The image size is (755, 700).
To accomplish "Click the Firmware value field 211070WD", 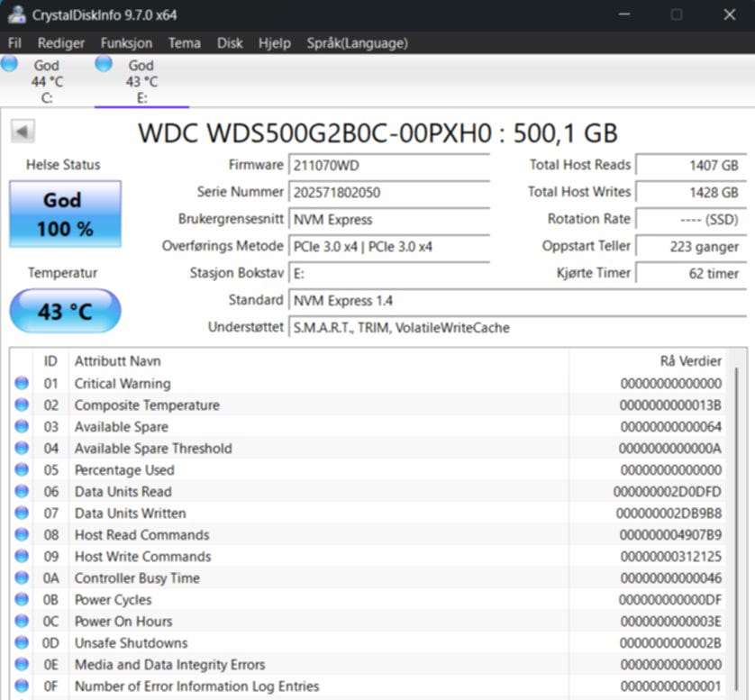I will (389, 166).
